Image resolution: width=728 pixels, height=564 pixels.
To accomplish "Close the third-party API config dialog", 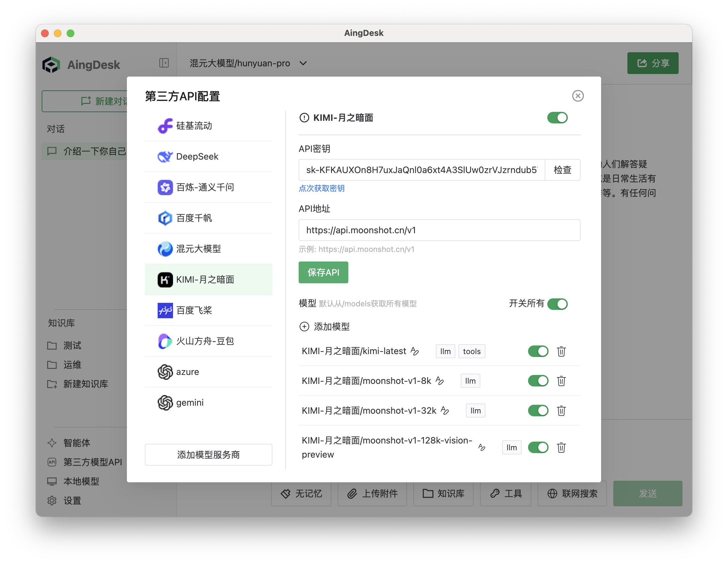I will coord(578,96).
